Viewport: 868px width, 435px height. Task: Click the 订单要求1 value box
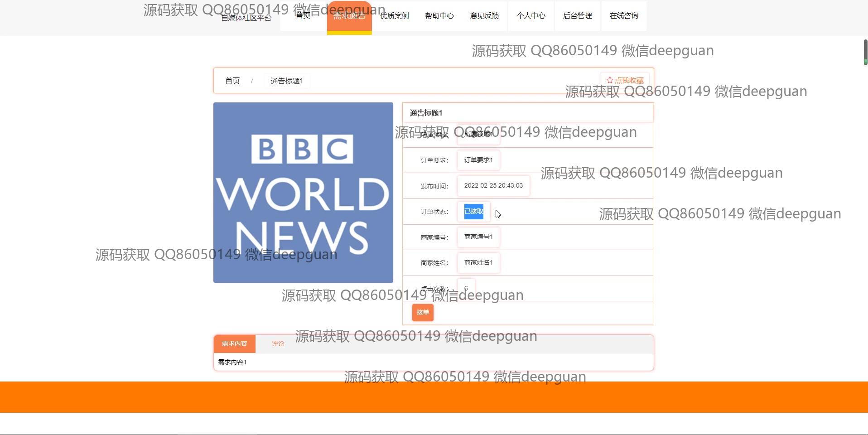(x=478, y=160)
